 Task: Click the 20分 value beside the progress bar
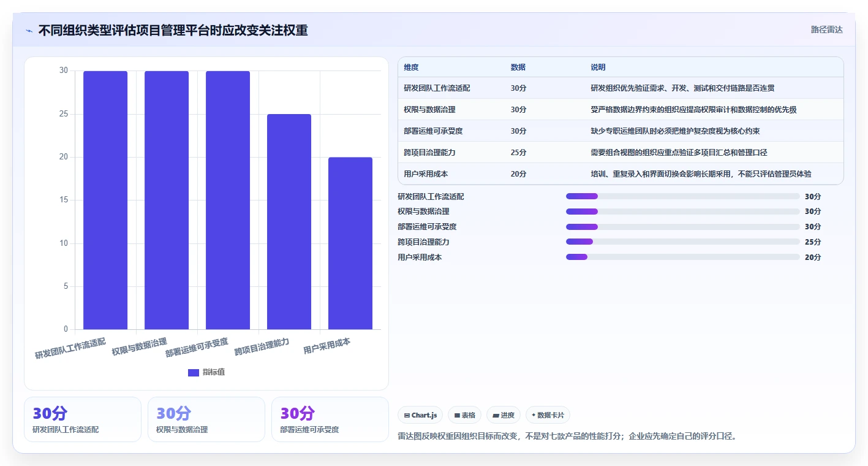coord(813,258)
